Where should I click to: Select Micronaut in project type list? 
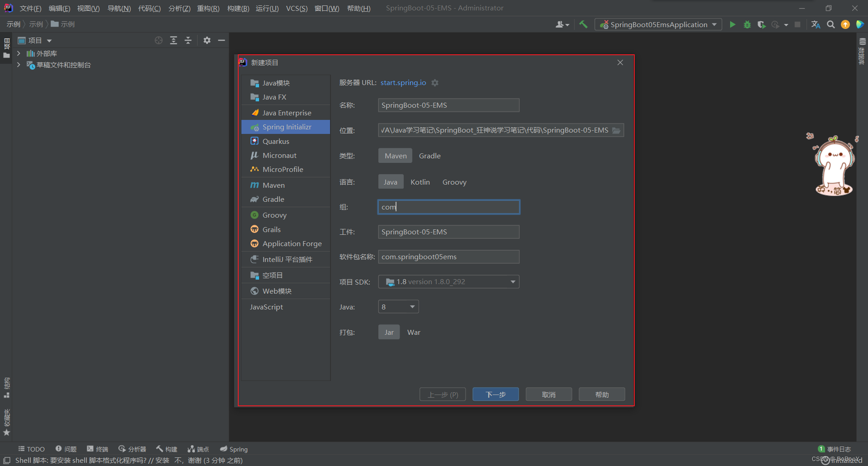(286, 155)
